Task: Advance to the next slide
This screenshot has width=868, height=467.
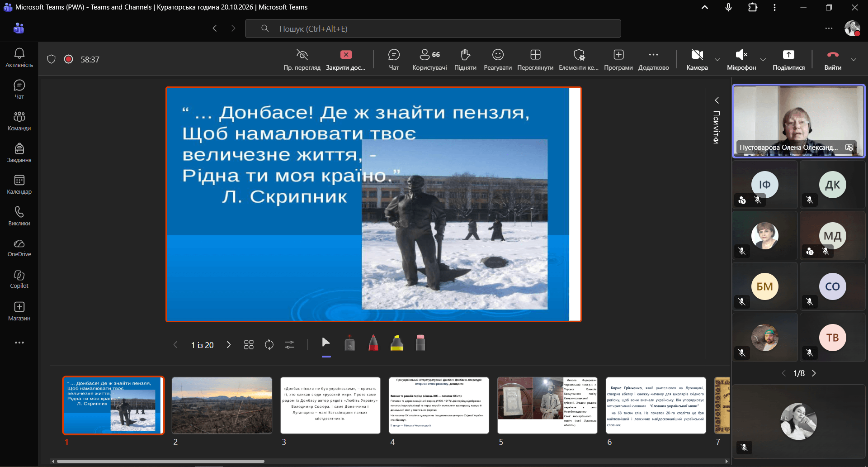Action: [x=229, y=345]
